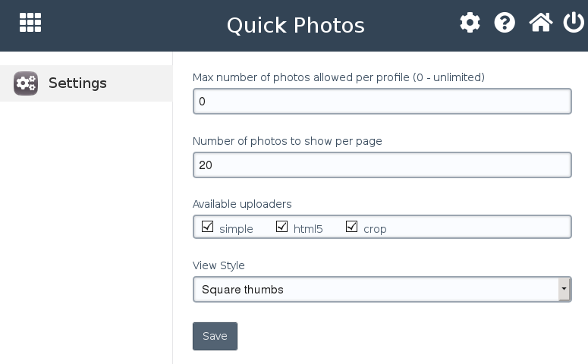This screenshot has height=364, width=588.
Task: Click the simple uploader label
Action: (x=236, y=229)
